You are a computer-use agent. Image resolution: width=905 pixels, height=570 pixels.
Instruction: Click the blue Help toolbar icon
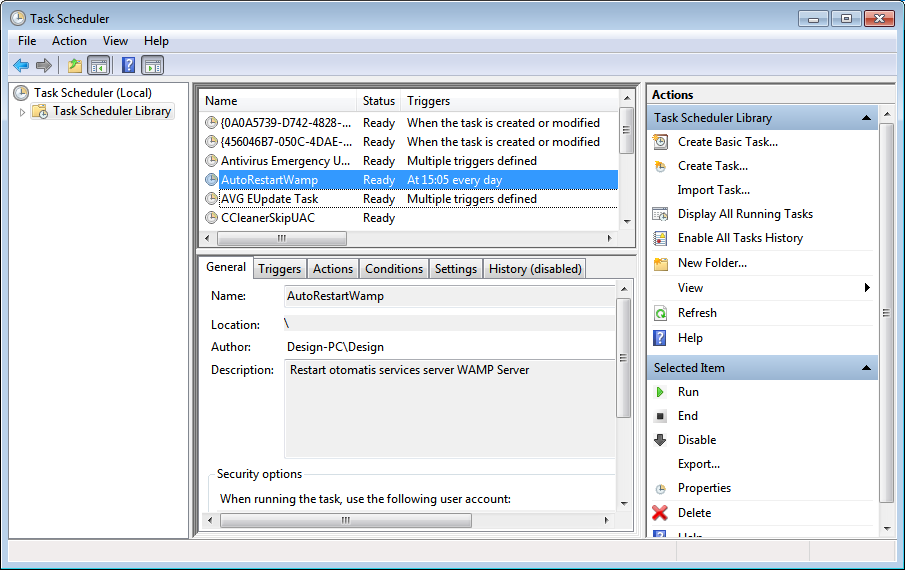(128, 65)
